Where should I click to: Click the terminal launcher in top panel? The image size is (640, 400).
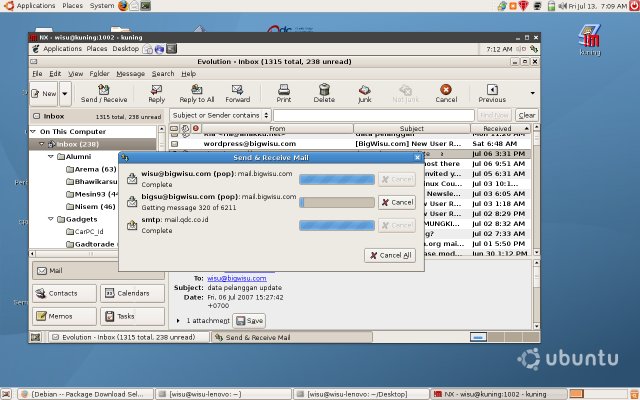(146, 6)
